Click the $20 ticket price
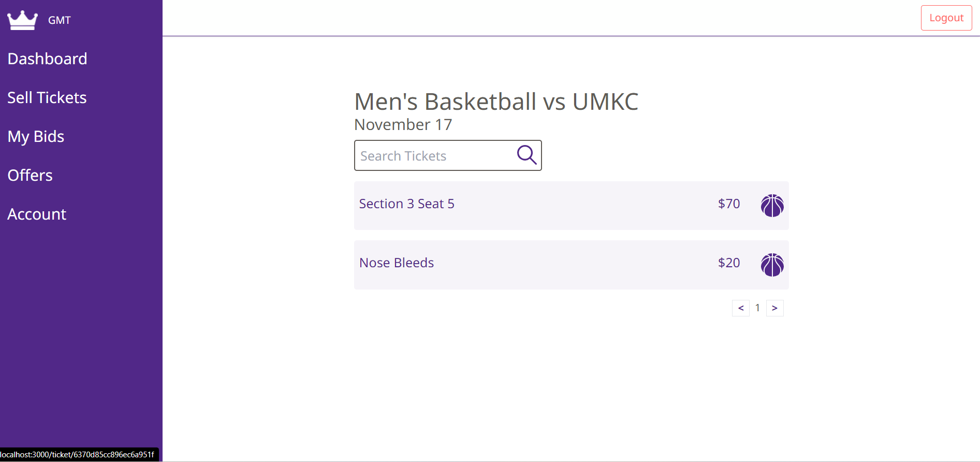 coord(729,263)
